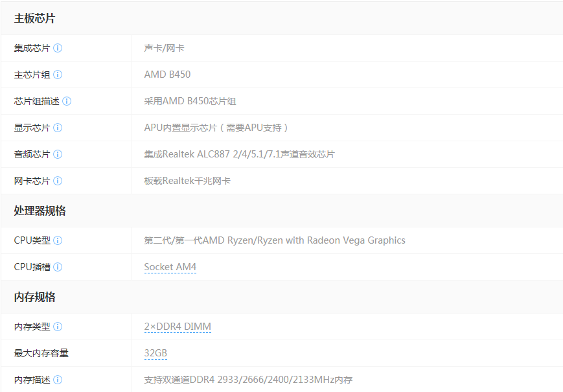Open the 内存描述 info icon
This screenshot has width=563, height=392.
58,380
